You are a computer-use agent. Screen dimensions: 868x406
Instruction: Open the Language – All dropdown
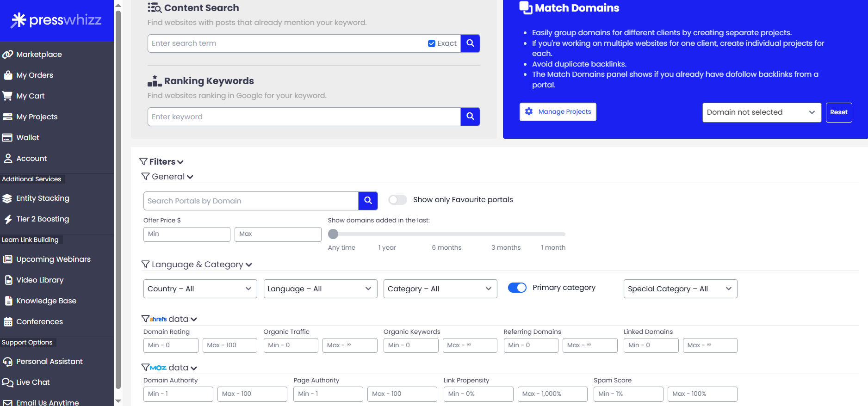pos(320,289)
